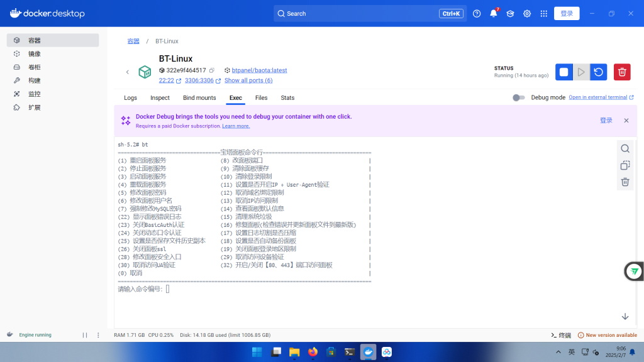Click the Disk usage status text
Image resolution: width=644 pixels, height=362 pixels.
(225, 335)
